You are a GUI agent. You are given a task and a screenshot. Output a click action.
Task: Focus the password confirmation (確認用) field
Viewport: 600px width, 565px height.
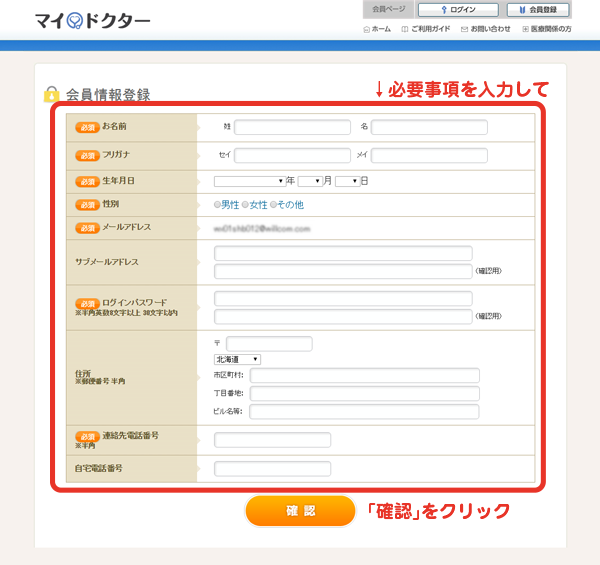click(x=343, y=316)
